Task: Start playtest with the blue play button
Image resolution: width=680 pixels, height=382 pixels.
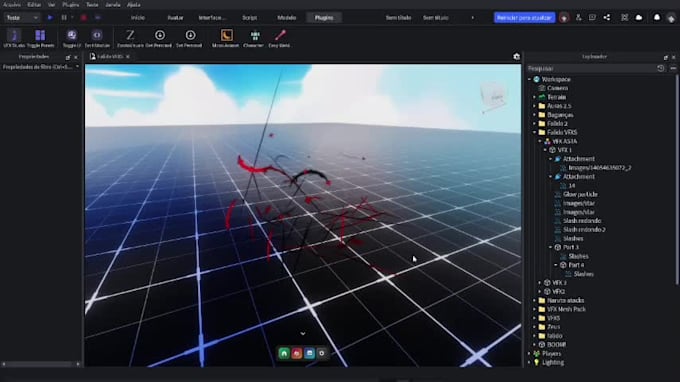Action: [50, 18]
